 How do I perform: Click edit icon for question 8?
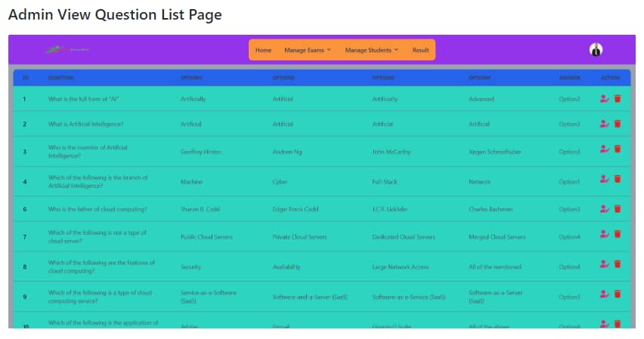(604, 264)
